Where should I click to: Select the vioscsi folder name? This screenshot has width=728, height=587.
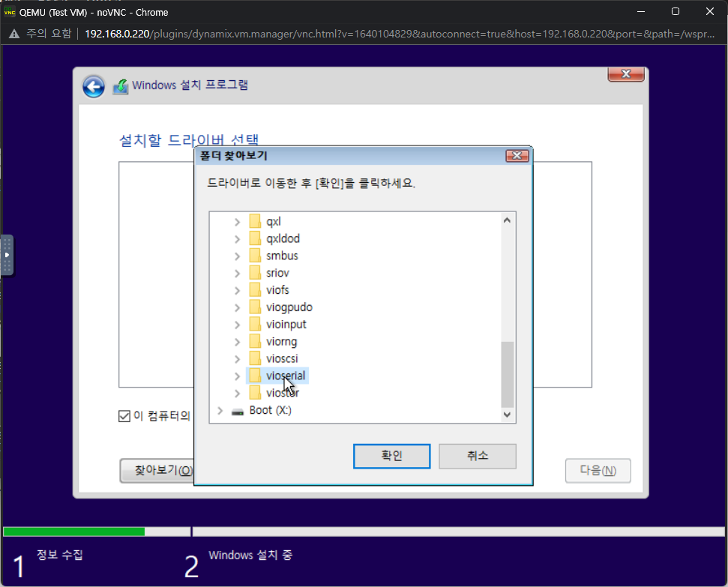282,359
